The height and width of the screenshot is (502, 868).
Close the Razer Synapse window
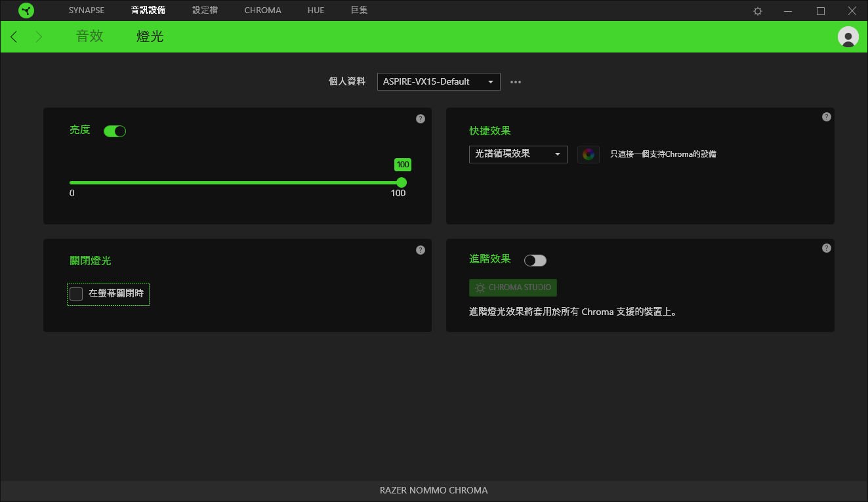[852, 11]
